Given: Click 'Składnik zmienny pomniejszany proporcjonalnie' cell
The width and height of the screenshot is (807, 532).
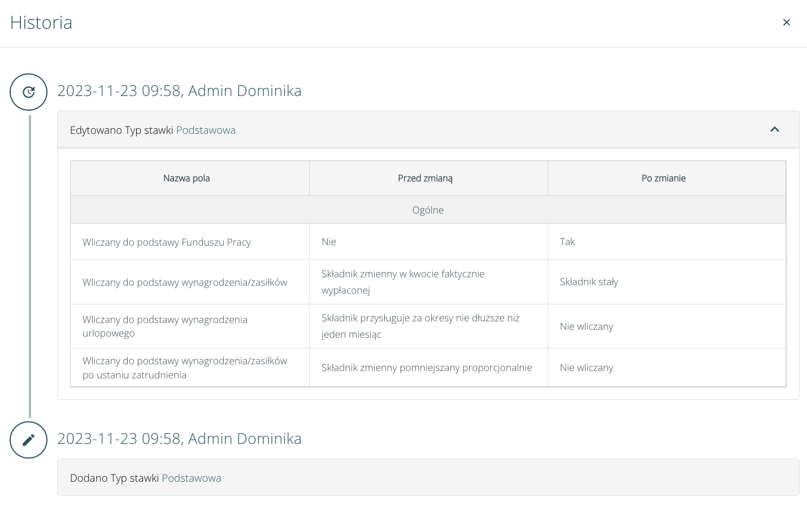Looking at the screenshot, I should (x=427, y=368).
